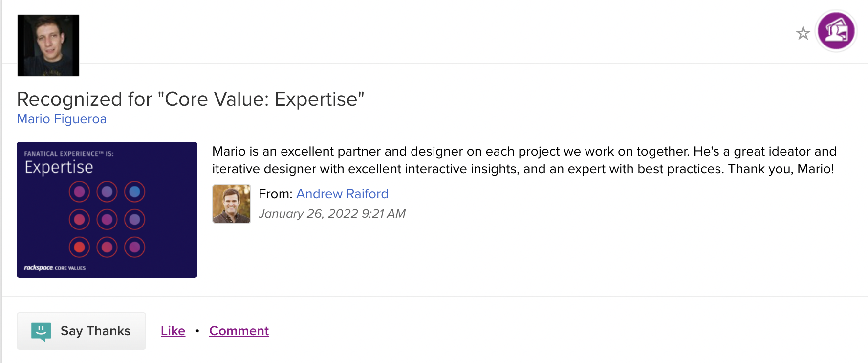Image resolution: width=868 pixels, height=363 pixels.
Task: Click the star icon to favorite this recognition
Action: click(x=803, y=33)
